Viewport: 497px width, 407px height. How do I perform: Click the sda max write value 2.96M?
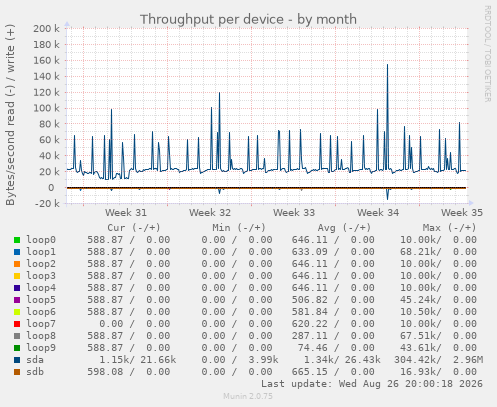[468, 360]
